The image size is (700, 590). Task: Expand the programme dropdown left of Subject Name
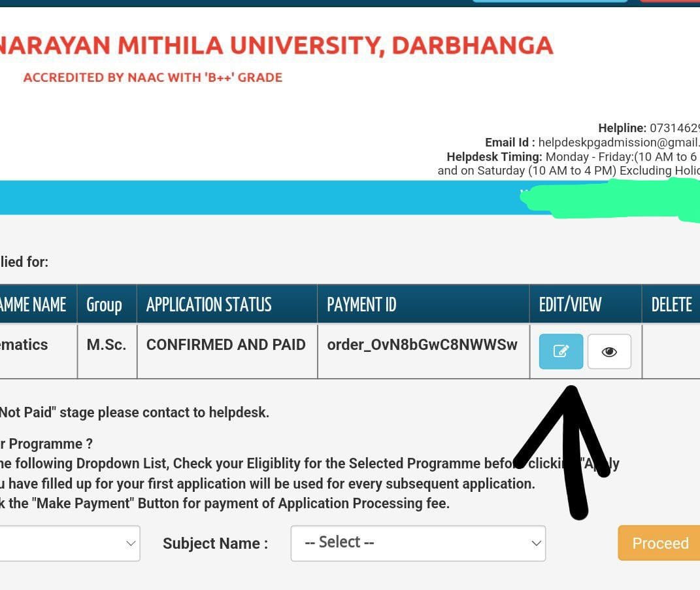tap(70, 543)
